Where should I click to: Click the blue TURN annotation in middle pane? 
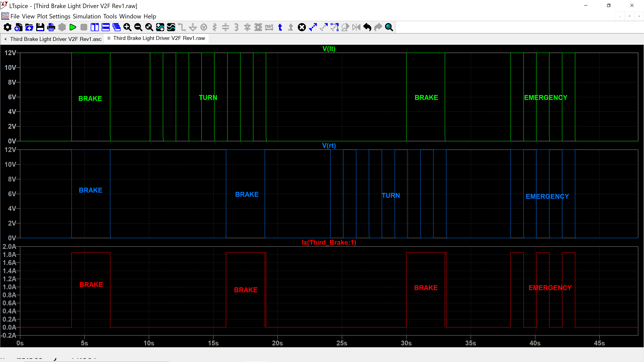391,195
